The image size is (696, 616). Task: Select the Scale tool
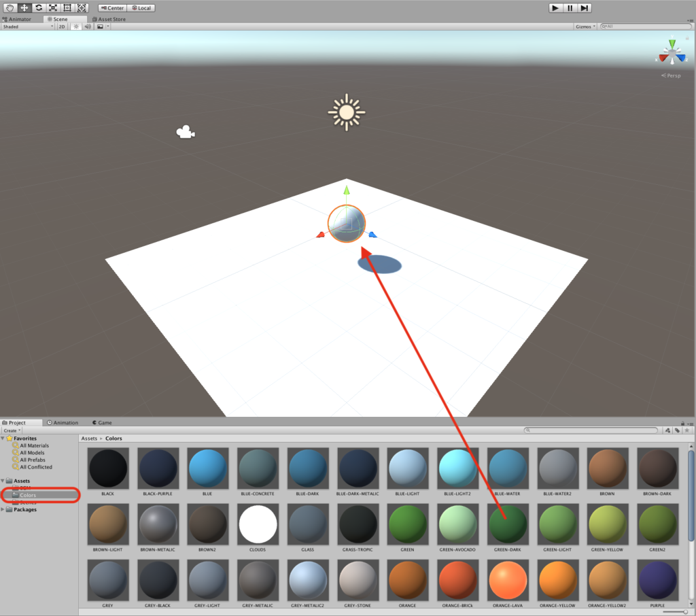(53, 7)
